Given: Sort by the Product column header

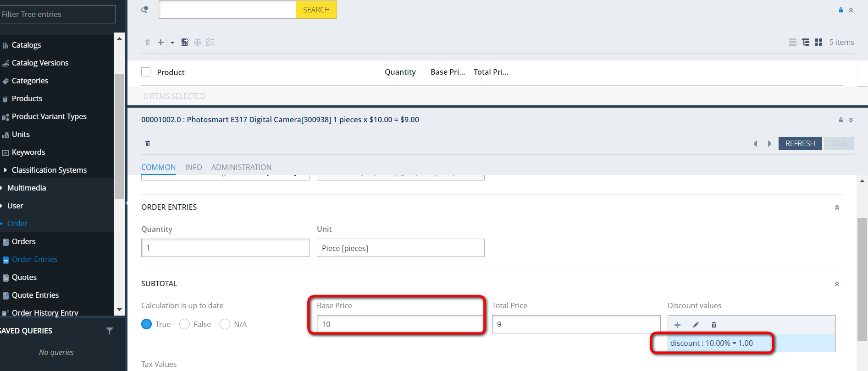Looking at the screenshot, I should [x=171, y=72].
